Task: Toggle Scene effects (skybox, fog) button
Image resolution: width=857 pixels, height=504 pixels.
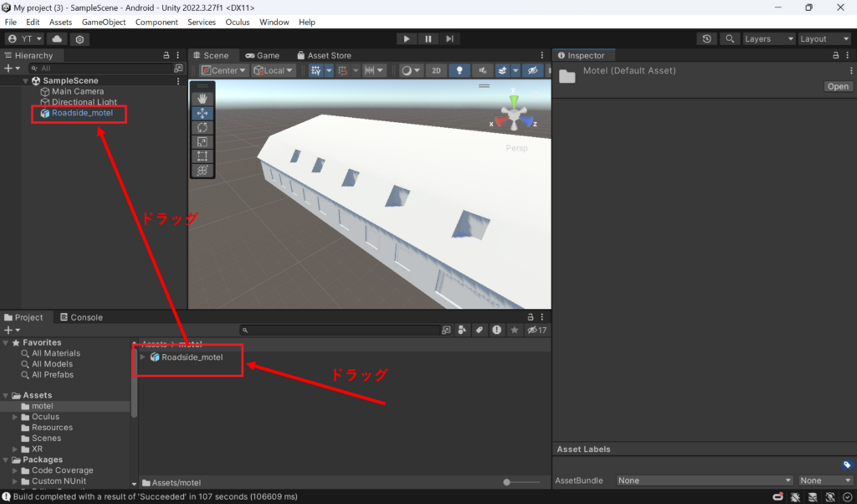Action: pos(502,70)
